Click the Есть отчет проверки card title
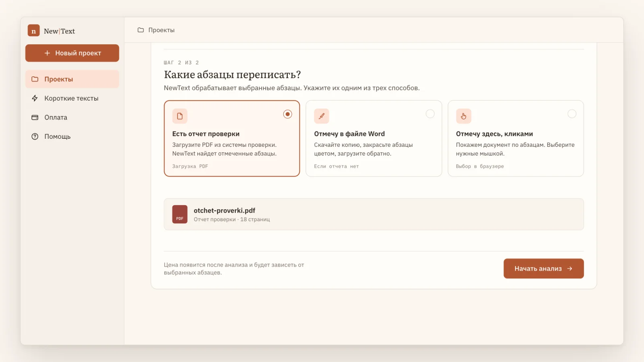Viewport: 644px width, 362px height. tap(206, 134)
